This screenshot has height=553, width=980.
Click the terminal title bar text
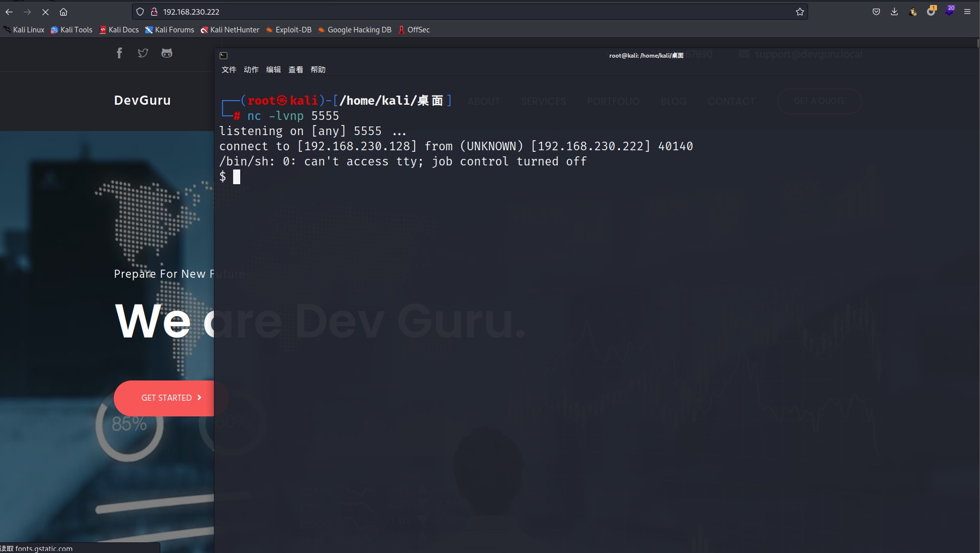pos(646,56)
